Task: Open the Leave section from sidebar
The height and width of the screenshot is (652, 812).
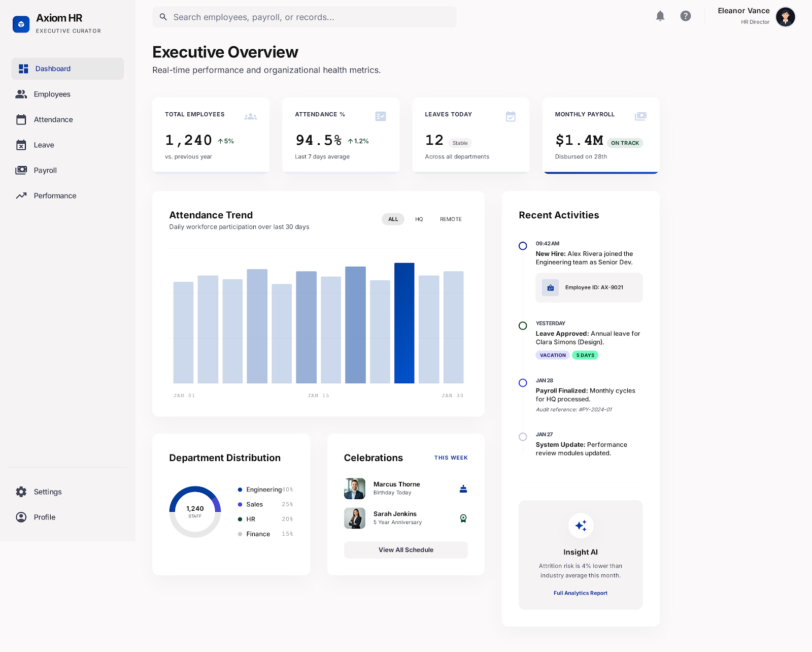Action: point(43,145)
